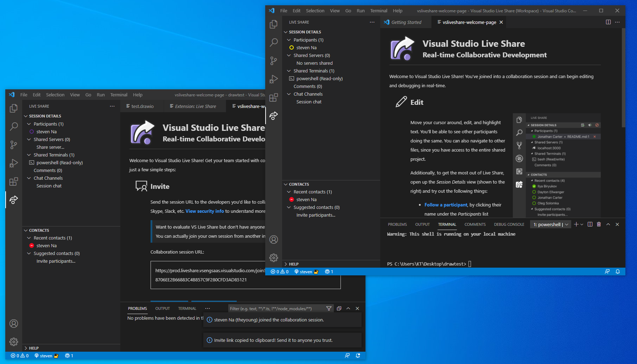Select the Run and Debug icon

[x=274, y=79]
